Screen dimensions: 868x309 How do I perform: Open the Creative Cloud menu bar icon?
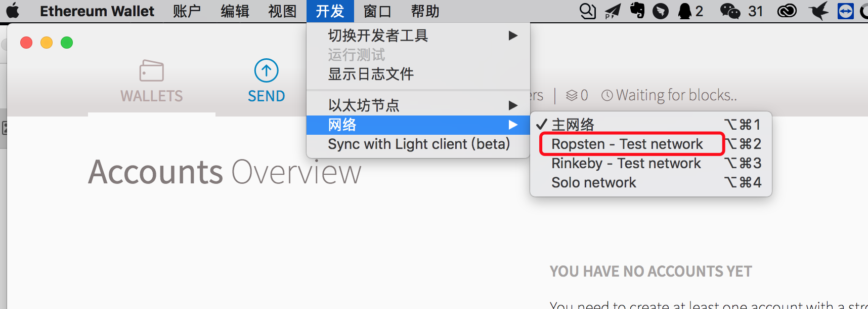[787, 11]
